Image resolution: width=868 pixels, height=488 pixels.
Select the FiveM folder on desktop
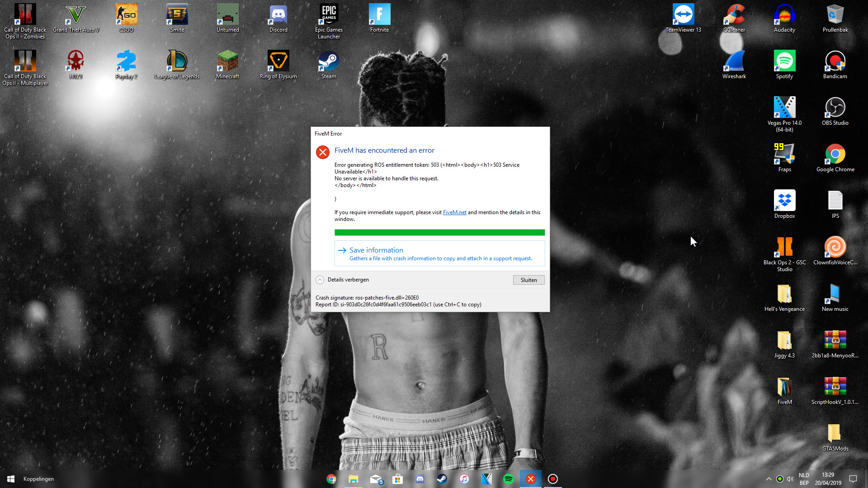(x=785, y=391)
